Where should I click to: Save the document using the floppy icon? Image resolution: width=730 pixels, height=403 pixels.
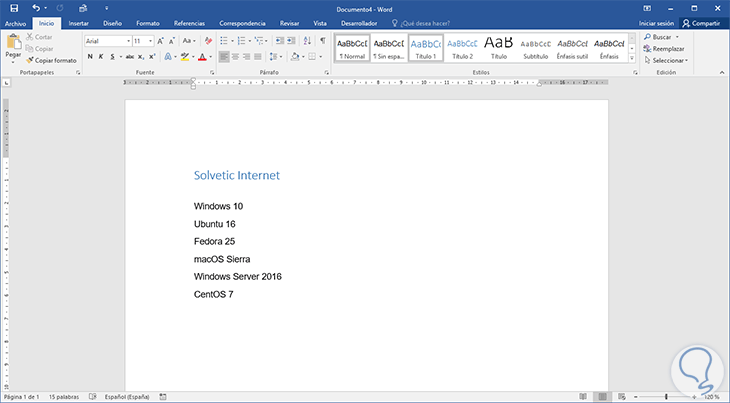[14, 8]
